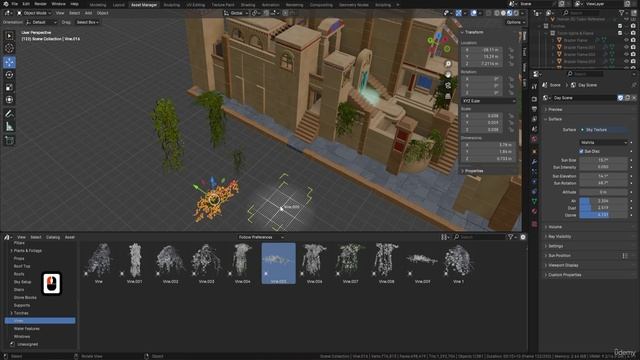Open the Object Mode dropdown
The height and width of the screenshot is (360, 640).
tap(34, 13)
